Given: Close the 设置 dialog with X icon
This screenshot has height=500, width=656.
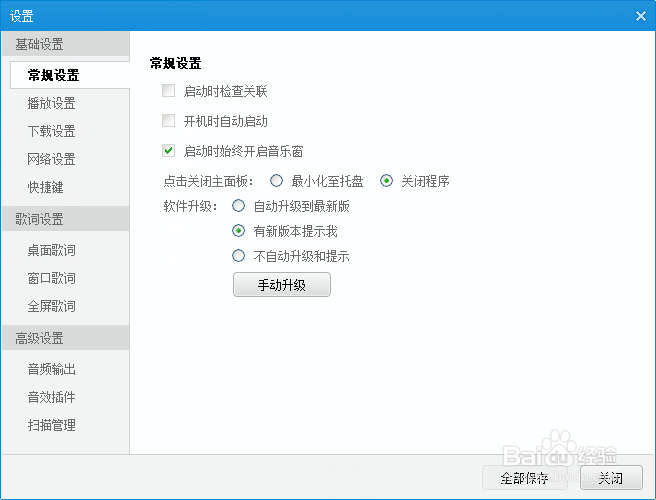Looking at the screenshot, I should [641, 16].
